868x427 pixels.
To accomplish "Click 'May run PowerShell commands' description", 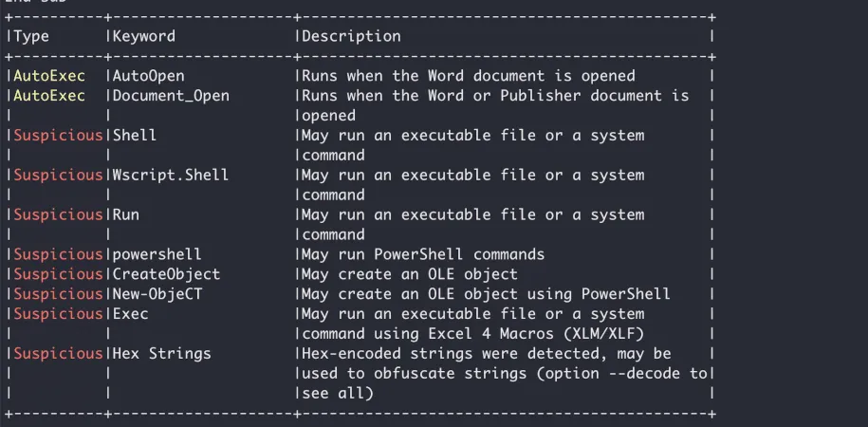I will (423, 254).
